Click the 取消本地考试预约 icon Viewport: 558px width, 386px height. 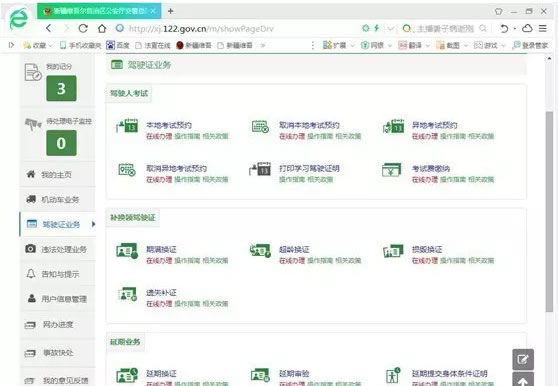point(260,126)
